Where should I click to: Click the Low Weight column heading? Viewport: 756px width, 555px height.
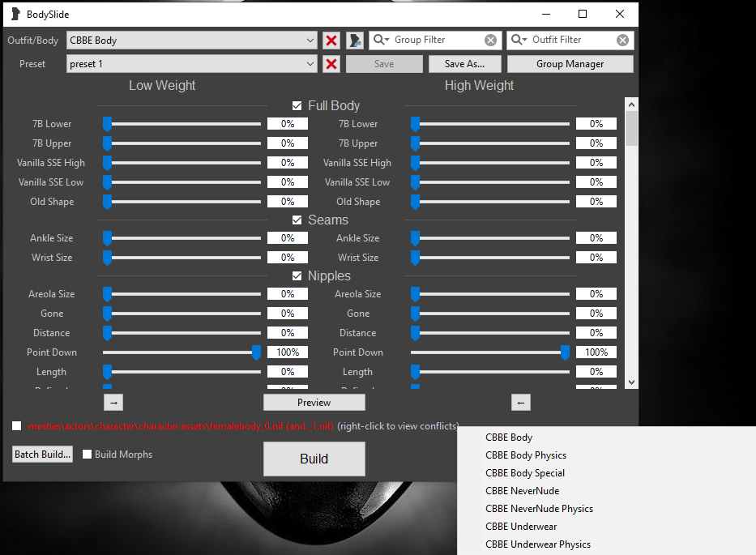[162, 85]
